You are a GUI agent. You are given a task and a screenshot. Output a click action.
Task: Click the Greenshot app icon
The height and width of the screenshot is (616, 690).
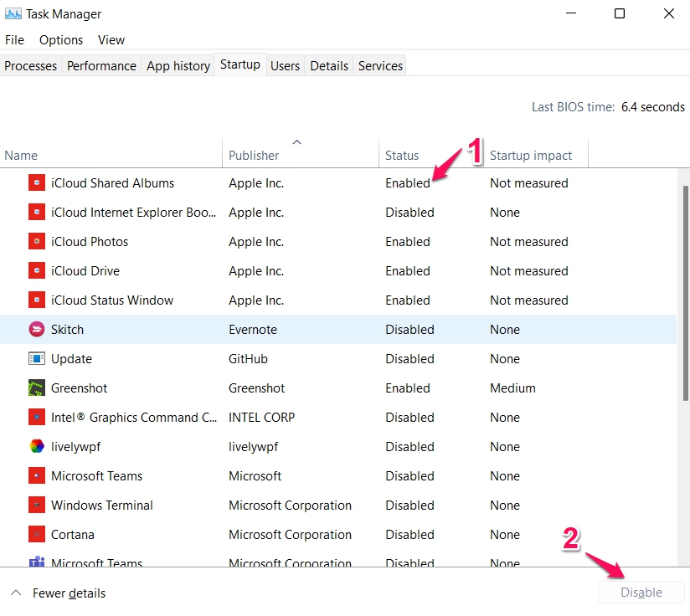[37, 388]
